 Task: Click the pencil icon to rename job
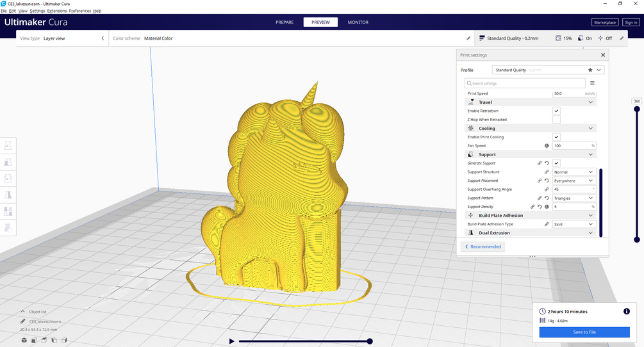coord(23,321)
